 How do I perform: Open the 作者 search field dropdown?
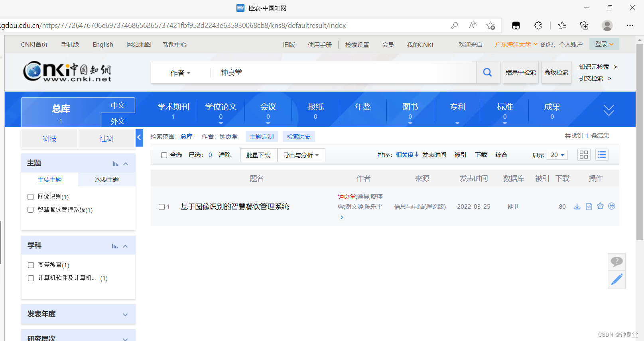181,73
